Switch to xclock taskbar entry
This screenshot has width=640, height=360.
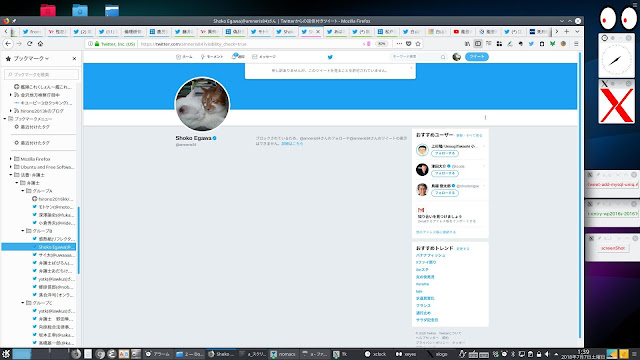376,354
